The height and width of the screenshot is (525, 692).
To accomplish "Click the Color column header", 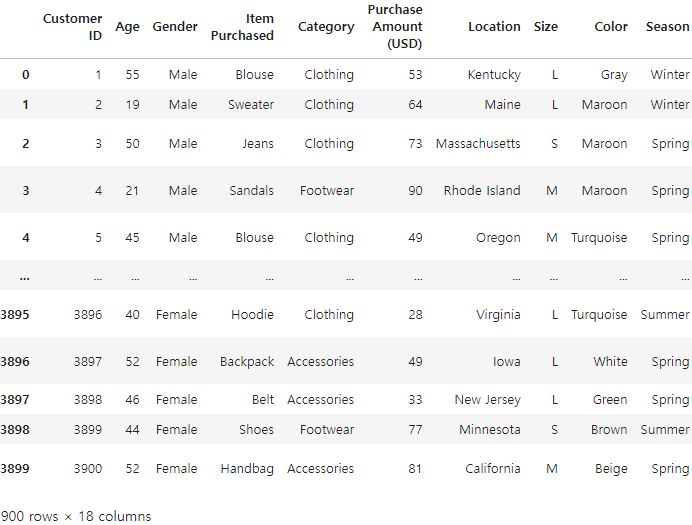I will pos(611,26).
